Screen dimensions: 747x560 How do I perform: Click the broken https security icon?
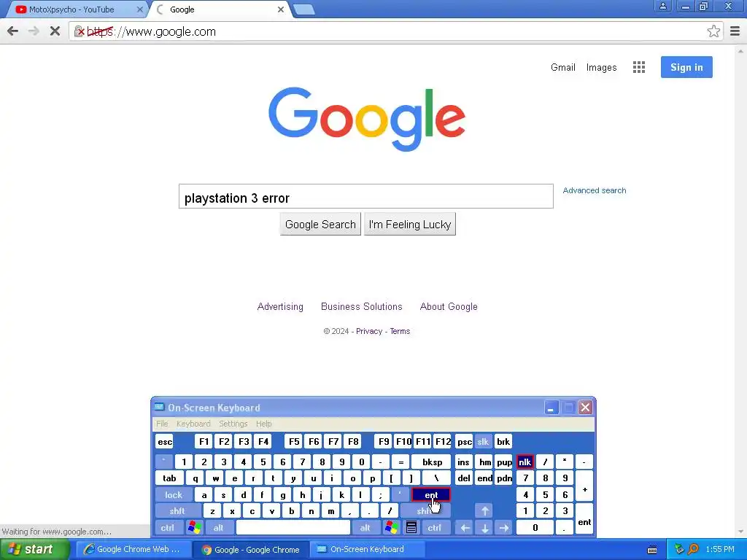[80, 31]
